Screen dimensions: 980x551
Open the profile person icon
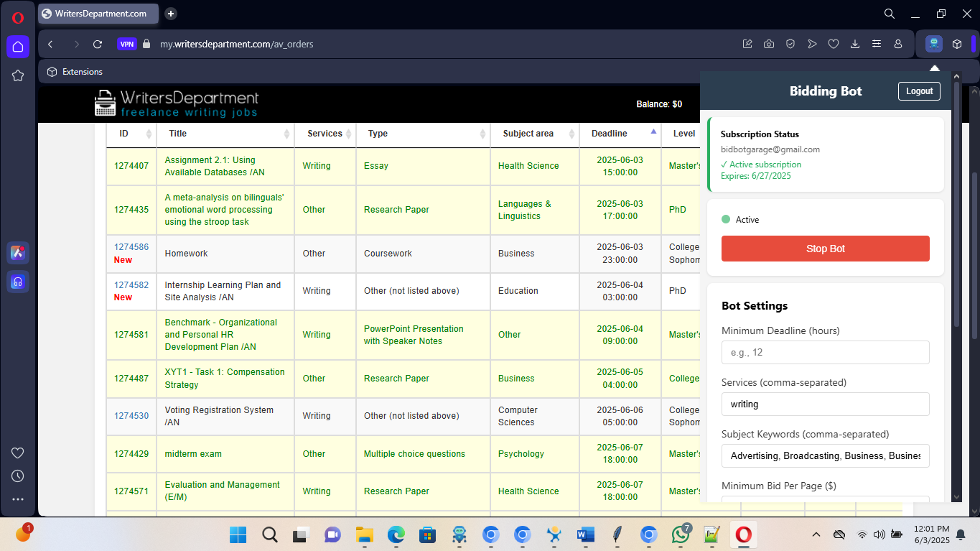898,44
